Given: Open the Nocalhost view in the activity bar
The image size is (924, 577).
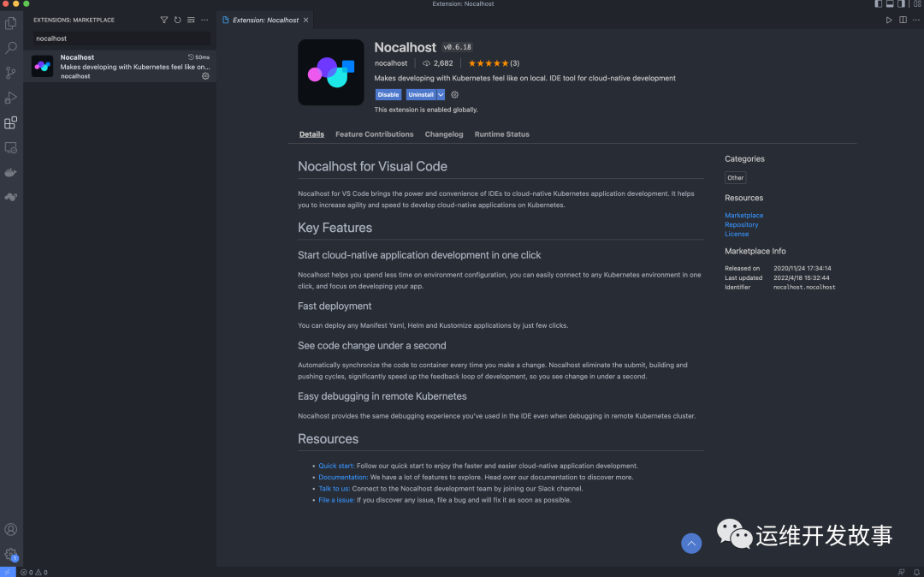Looking at the screenshot, I should (x=10, y=197).
